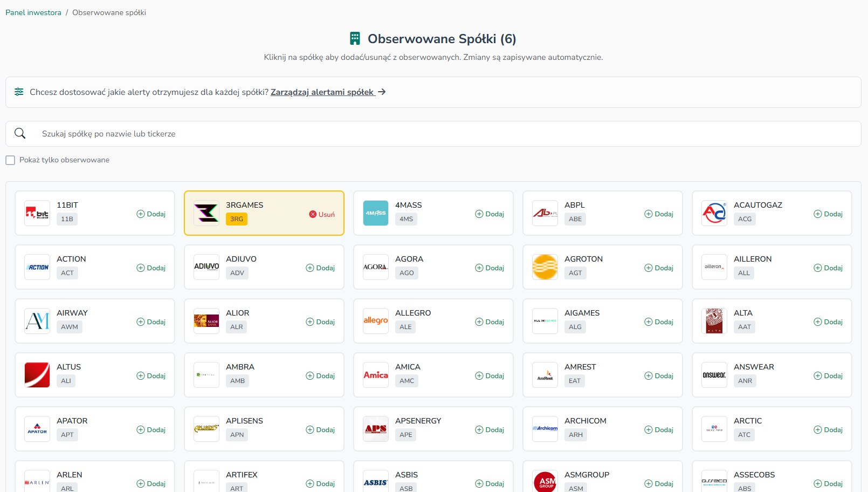Add AIRWAY via its Dodaj button
This screenshot has width=868, height=492.
point(151,322)
